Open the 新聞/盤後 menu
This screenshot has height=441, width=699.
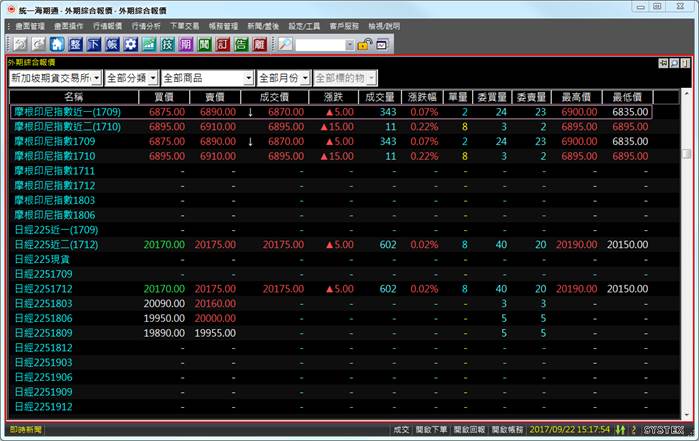[263, 26]
